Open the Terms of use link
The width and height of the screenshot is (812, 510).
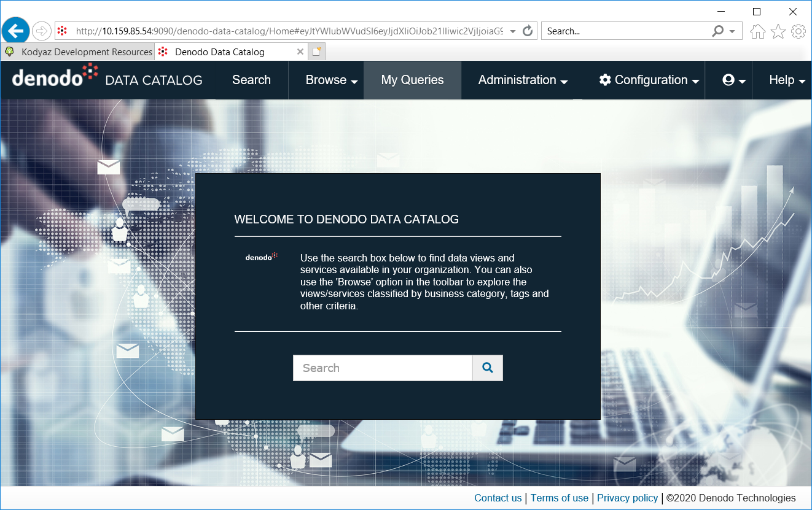[560, 498]
